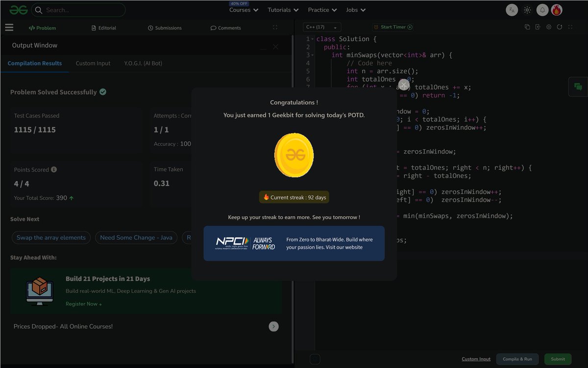This screenshot has width=588, height=368.
Task: Open the chat widget on right edge
Action: point(578,87)
